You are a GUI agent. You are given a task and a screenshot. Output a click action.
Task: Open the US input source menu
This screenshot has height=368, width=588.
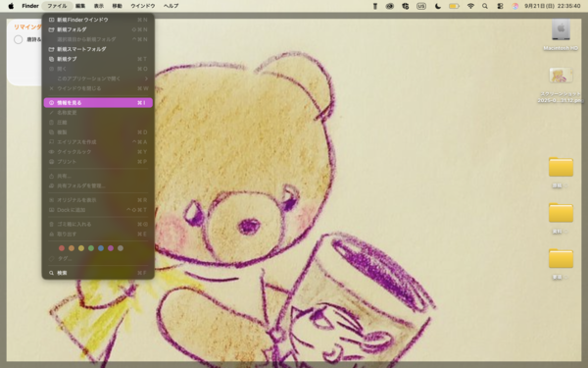point(421,6)
